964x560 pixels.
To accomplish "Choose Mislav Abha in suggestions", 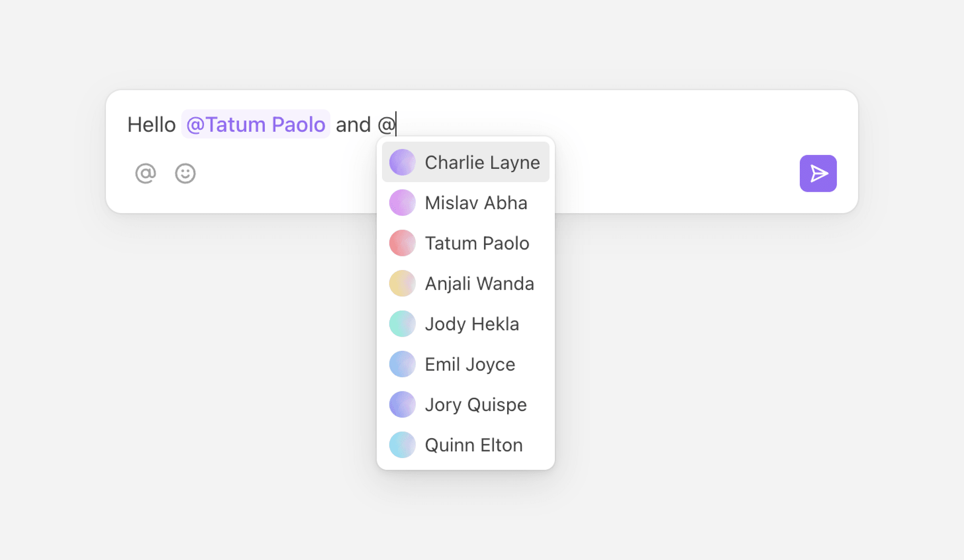I will [476, 203].
